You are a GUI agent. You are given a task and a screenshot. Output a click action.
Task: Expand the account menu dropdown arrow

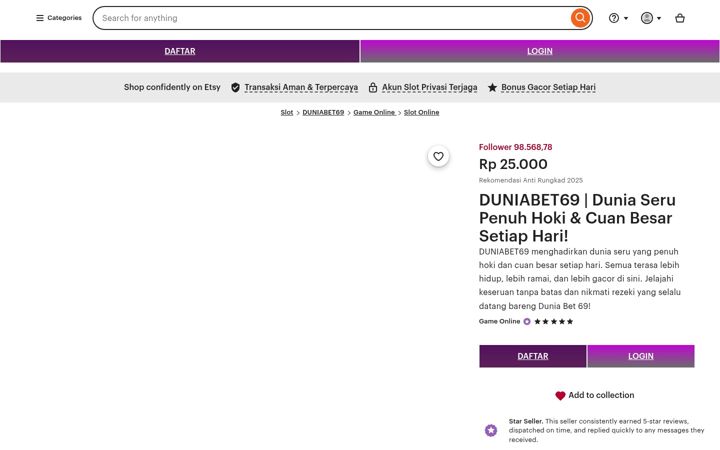point(659,18)
